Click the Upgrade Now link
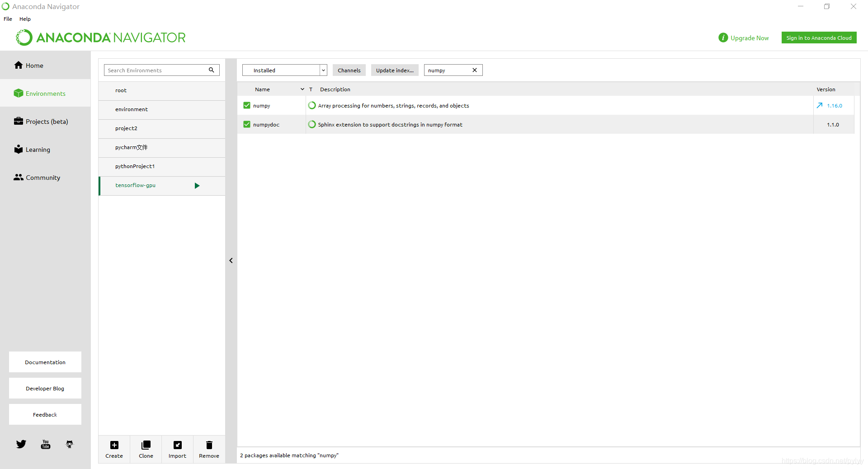868x469 pixels. tap(750, 38)
